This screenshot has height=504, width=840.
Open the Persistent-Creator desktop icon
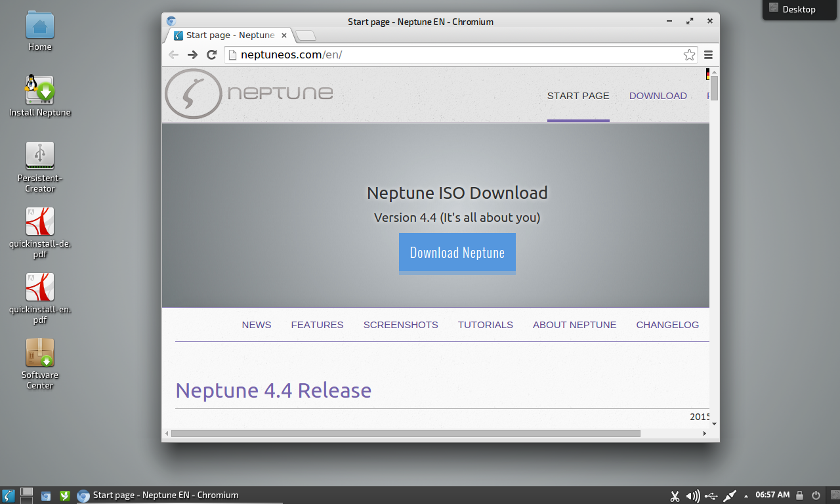(x=40, y=167)
